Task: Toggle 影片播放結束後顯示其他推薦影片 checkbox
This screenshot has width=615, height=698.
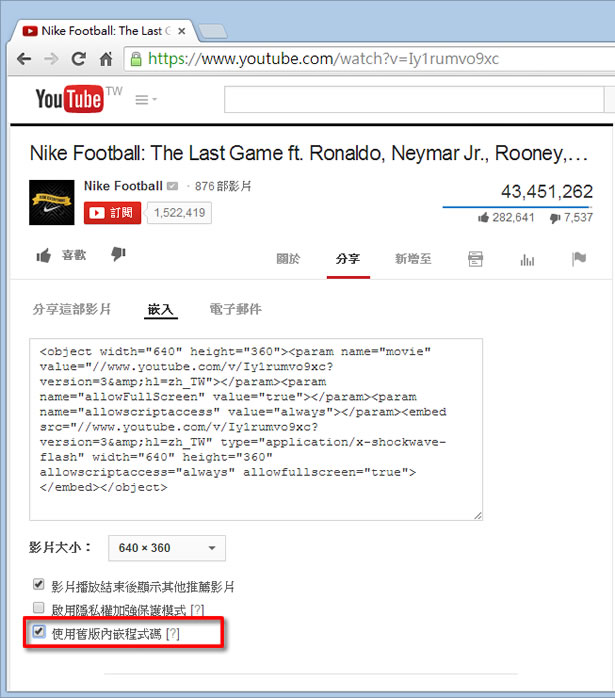Action: (x=39, y=585)
